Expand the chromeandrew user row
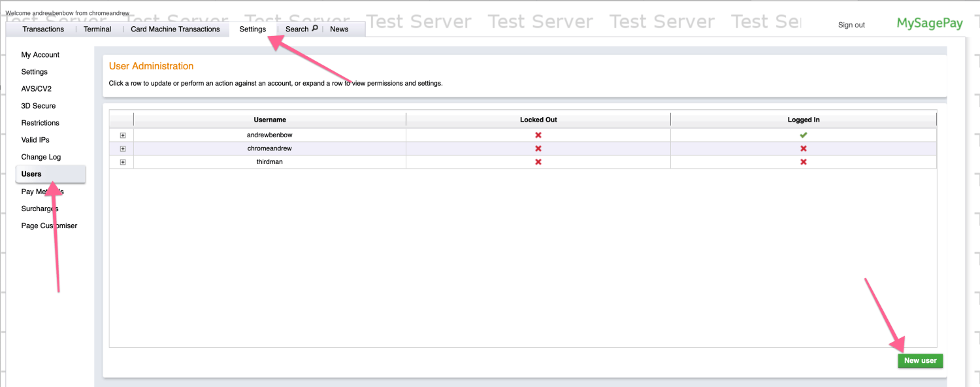Screen dimensions: 980x387 click(x=122, y=148)
